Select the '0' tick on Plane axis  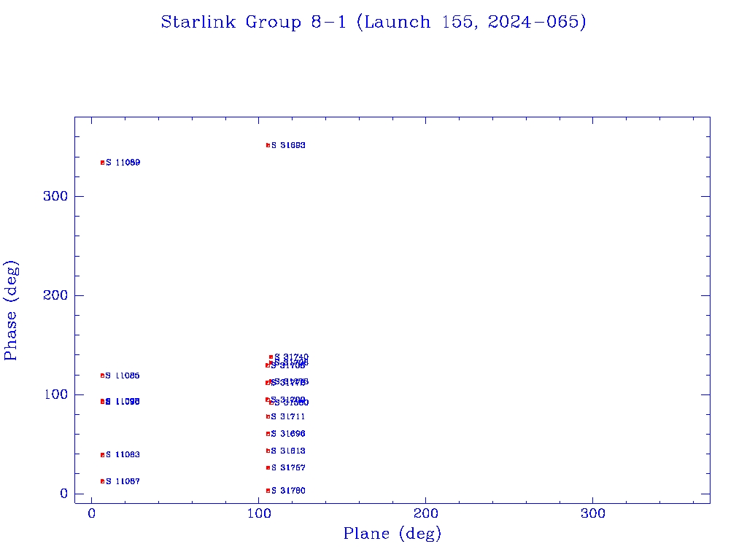91,513
